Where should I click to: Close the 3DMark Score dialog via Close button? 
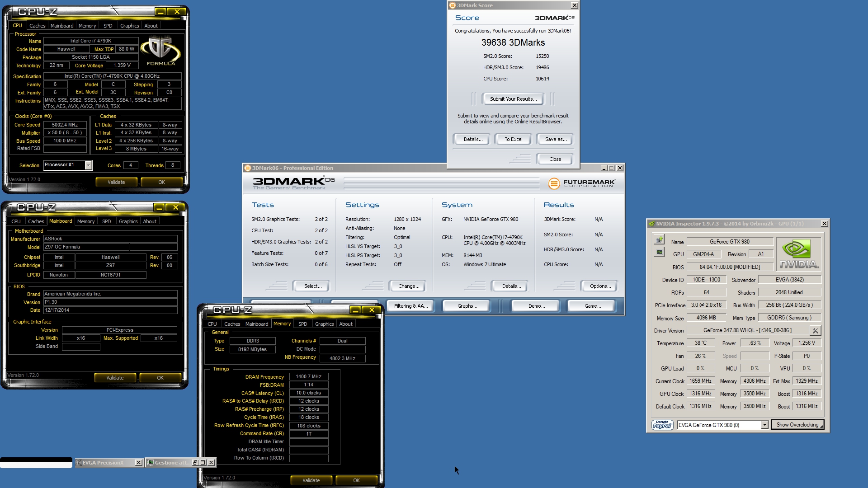click(555, 159)
